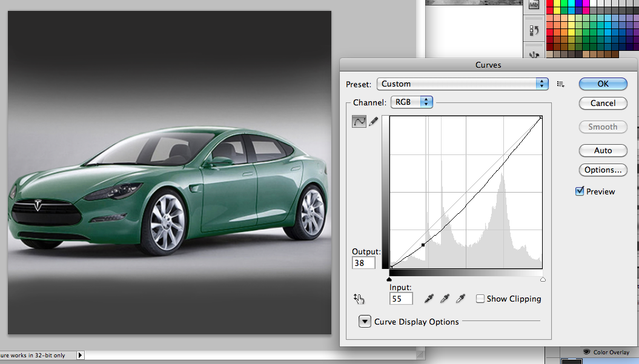Select the cyan swatch in top row
Screen dimensions: 639x364
click(x=572, y=4)
